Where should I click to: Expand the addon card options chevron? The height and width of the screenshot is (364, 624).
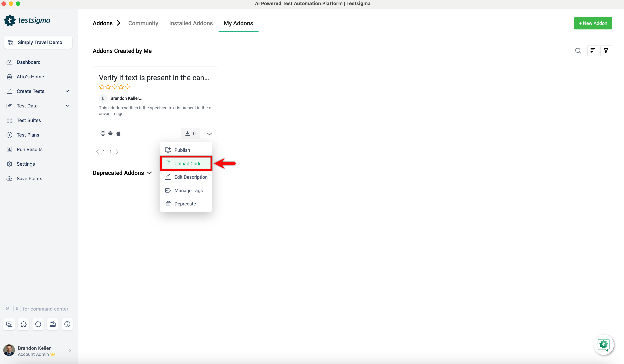pyautogui.click(x=209, y=133)
